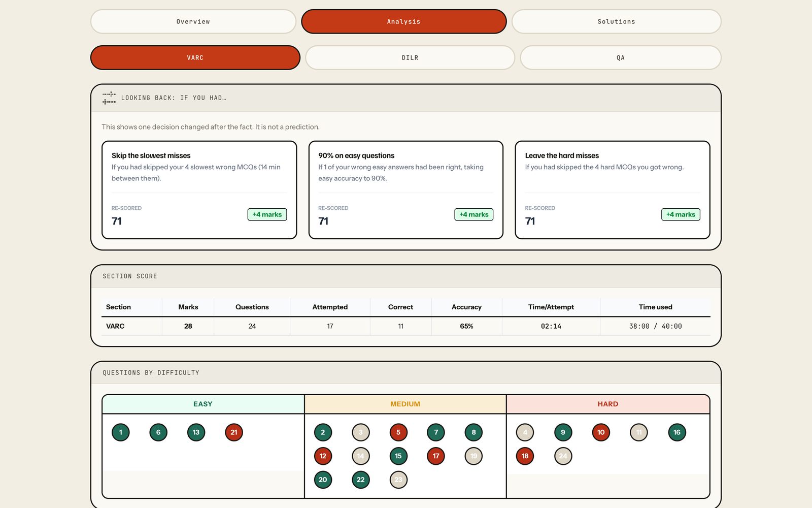Click the Time/Attempt column header
812x508 pixels.
(551, 307)
